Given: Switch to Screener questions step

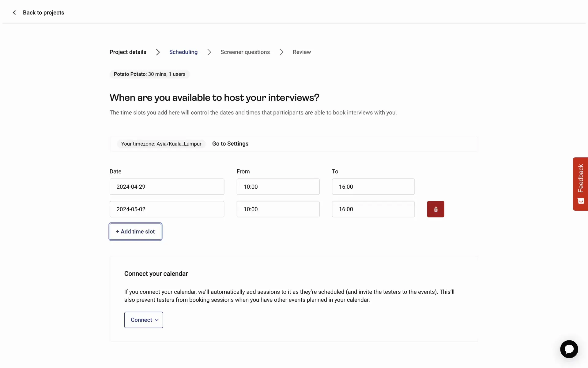Looking at the screenshot, I should tap(245, 52).
